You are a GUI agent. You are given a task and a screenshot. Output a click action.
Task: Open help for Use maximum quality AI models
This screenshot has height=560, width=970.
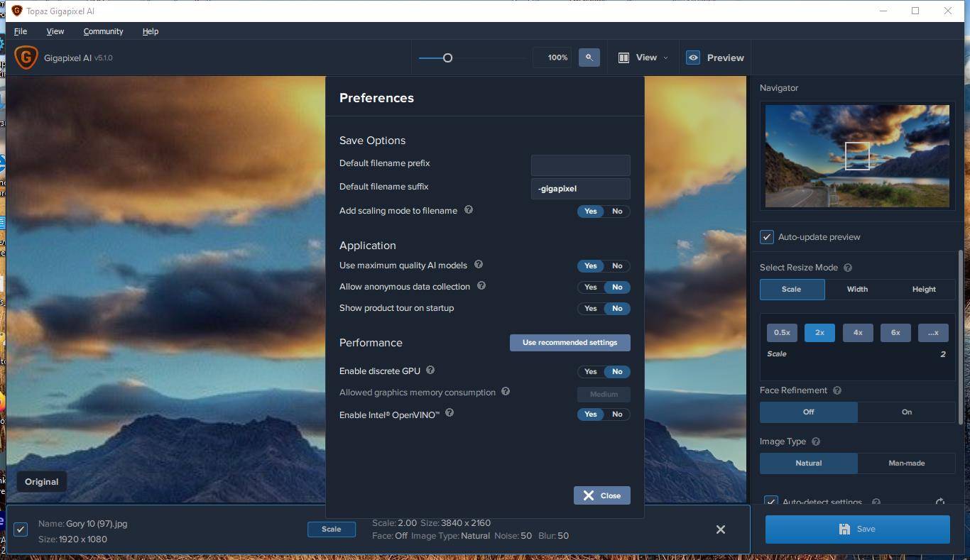coord(479,264)
